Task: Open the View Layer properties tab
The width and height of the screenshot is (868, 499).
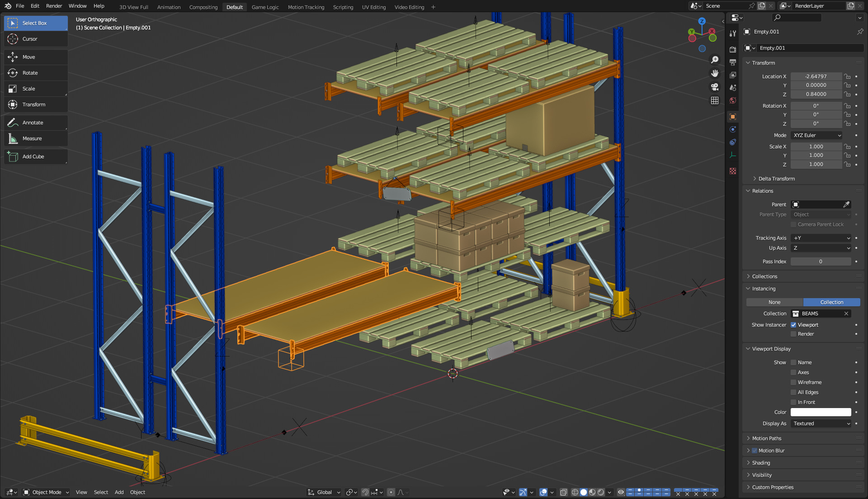Action: pos(733,75)
